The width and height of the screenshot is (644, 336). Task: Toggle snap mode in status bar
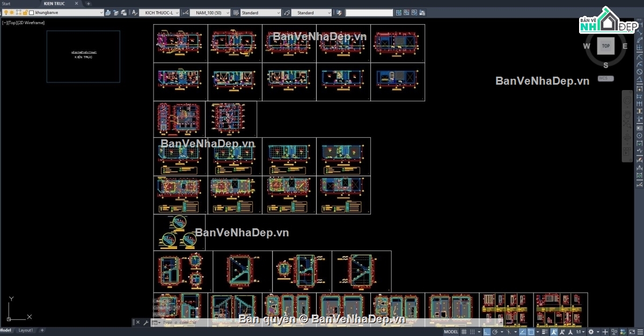(x=472, y=332)
